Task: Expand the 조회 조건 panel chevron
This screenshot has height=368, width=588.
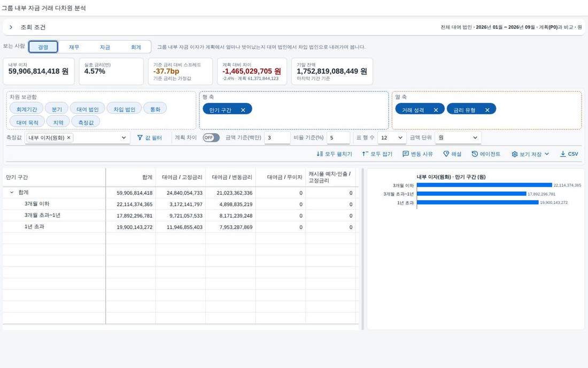Action: pyautogui.click(x=11, y=27)
